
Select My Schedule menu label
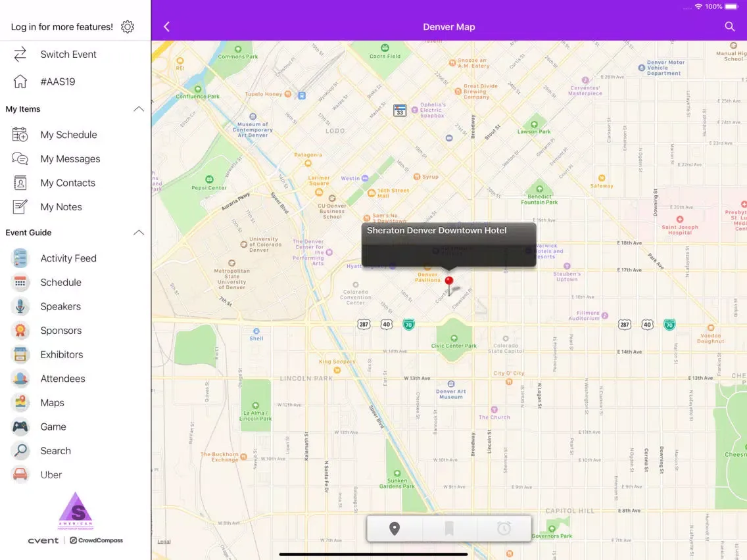(x=68, y=135)
